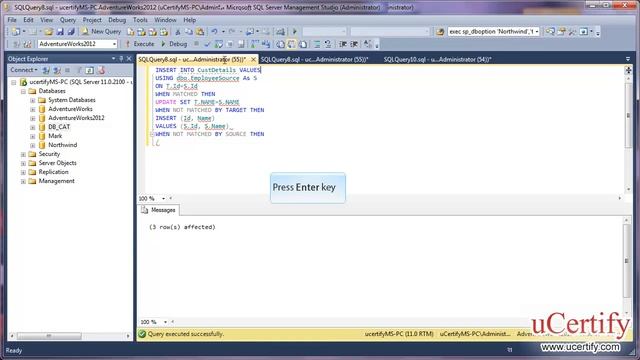The image size is (640, 360).
Task: Click the Object Explorer pin icon
Action: (121, 59)
